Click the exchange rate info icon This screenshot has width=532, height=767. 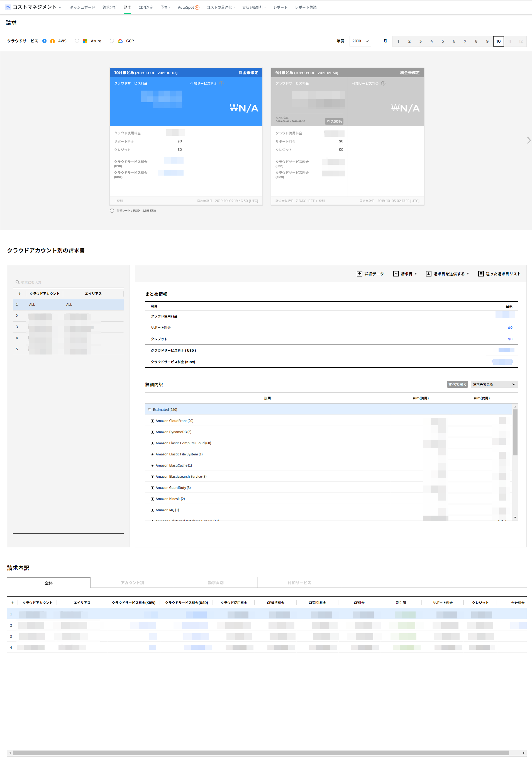112,211
